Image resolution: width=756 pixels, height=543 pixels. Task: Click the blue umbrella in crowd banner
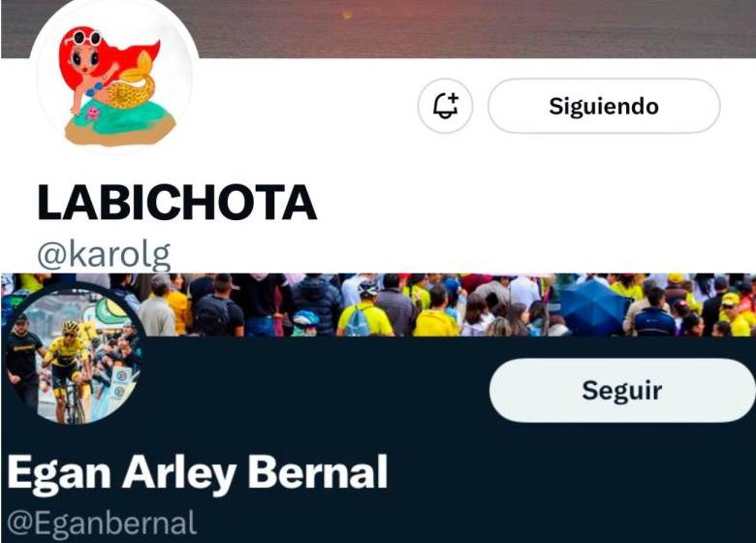(x=594, y=306)
